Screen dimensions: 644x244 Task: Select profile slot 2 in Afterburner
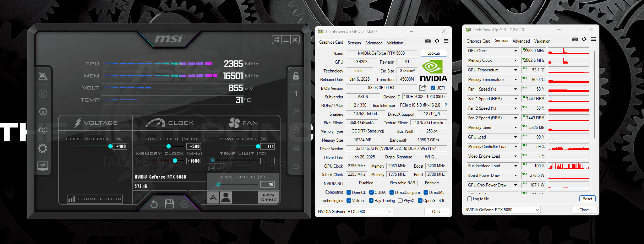click(296, 112)
